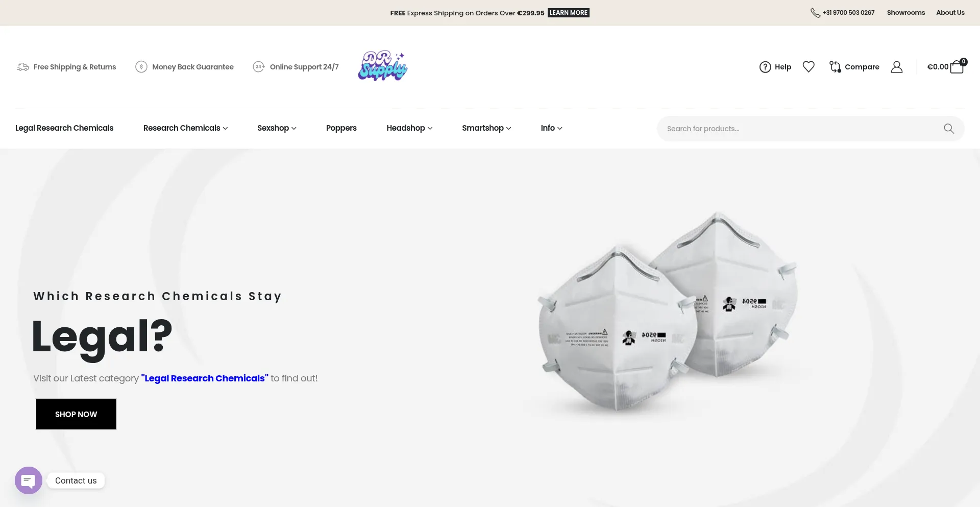Viewport: 980px width, 507px height.
Task: Click the DR Supply logo
Action: (x=383, y=66)
